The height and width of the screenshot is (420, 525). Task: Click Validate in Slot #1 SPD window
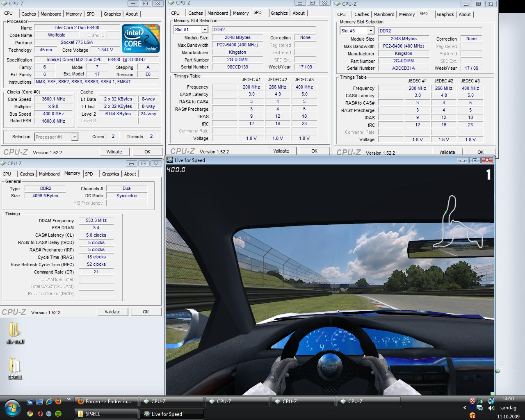pos(281,151)
